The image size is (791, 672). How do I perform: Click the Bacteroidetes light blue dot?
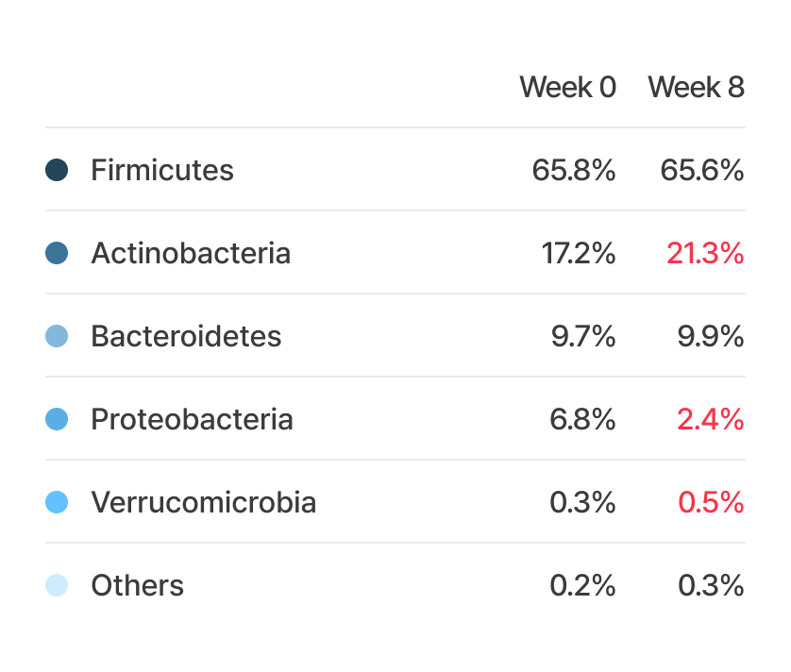pos(57,336)
